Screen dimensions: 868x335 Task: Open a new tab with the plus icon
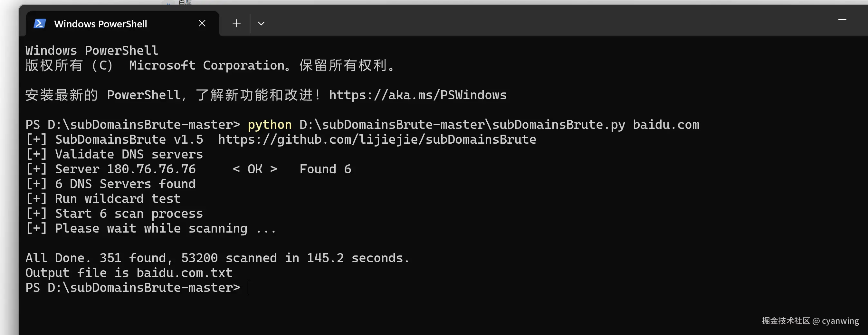[x=236, y=23]
